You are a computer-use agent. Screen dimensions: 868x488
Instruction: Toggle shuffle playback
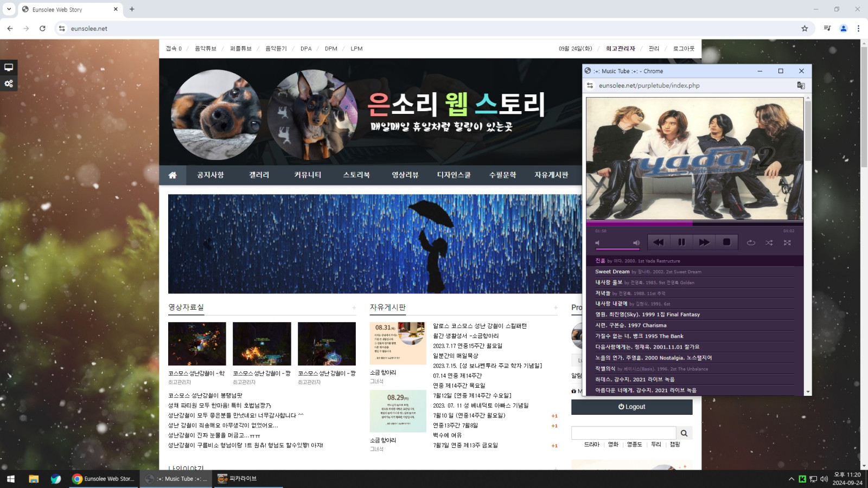[x=769, y=243]
